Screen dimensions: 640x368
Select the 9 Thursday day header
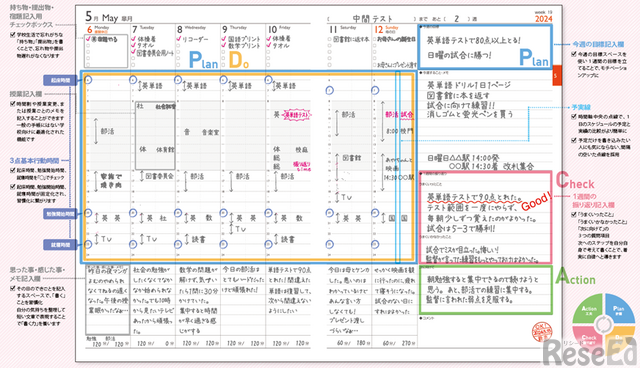coord(235,29)
